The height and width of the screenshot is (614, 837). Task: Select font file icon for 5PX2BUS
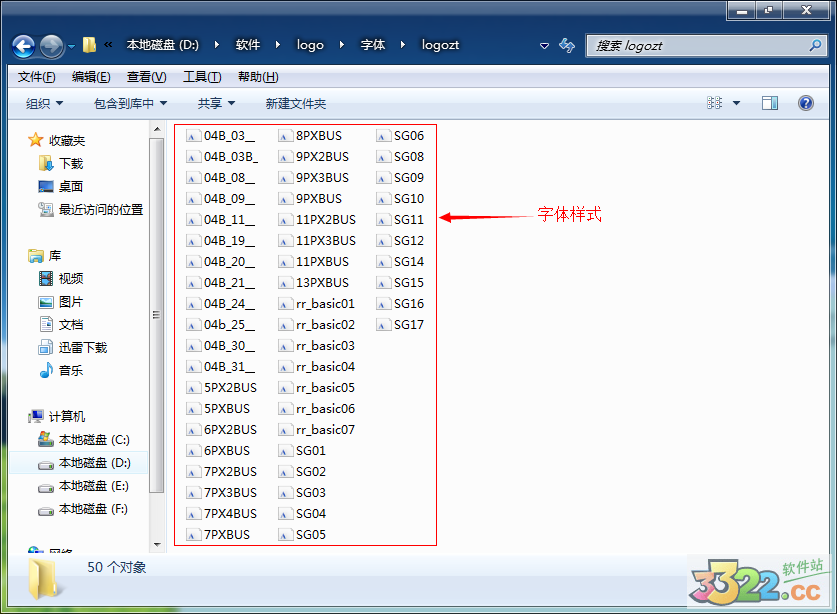click(193, 388)
